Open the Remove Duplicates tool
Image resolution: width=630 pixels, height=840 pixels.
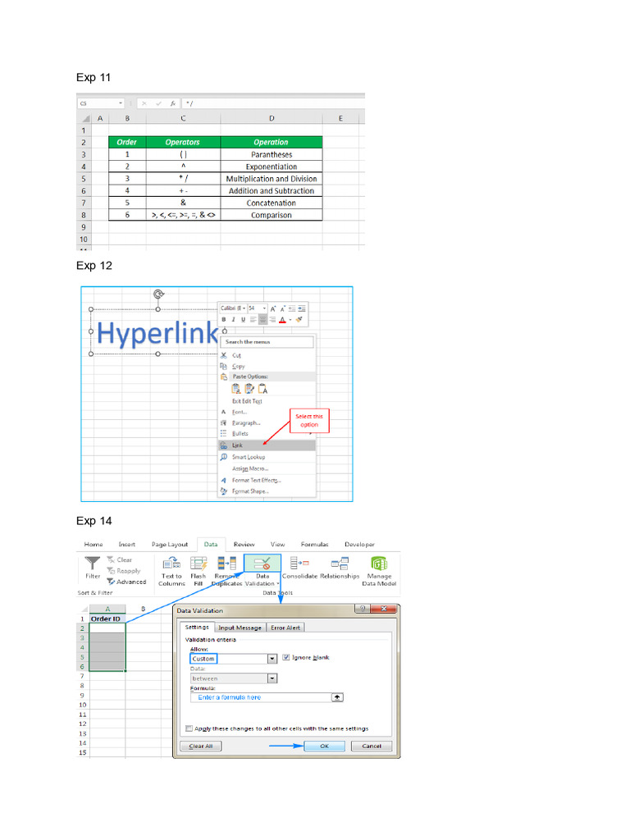pyautogui.click(x=226, y=564)
